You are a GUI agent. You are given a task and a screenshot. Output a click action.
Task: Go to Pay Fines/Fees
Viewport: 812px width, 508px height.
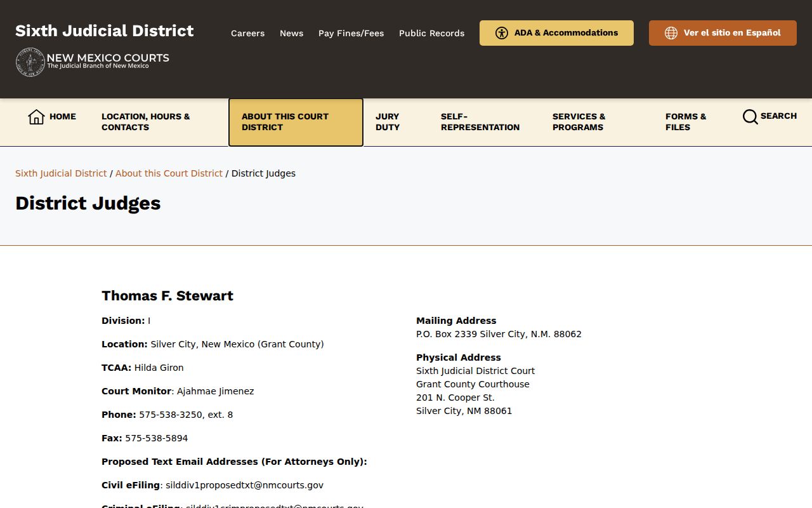pos(351,33)
